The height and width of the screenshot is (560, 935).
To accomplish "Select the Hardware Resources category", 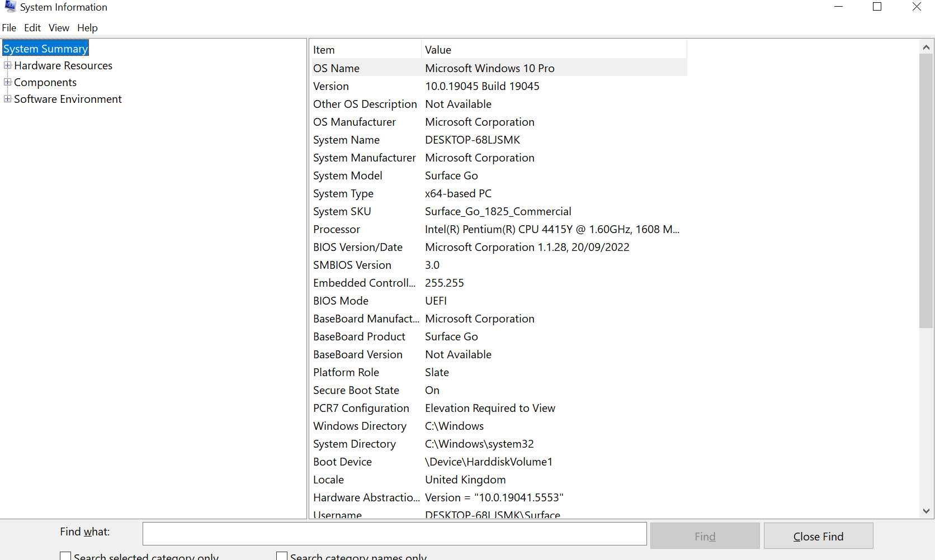I will 63,65.
